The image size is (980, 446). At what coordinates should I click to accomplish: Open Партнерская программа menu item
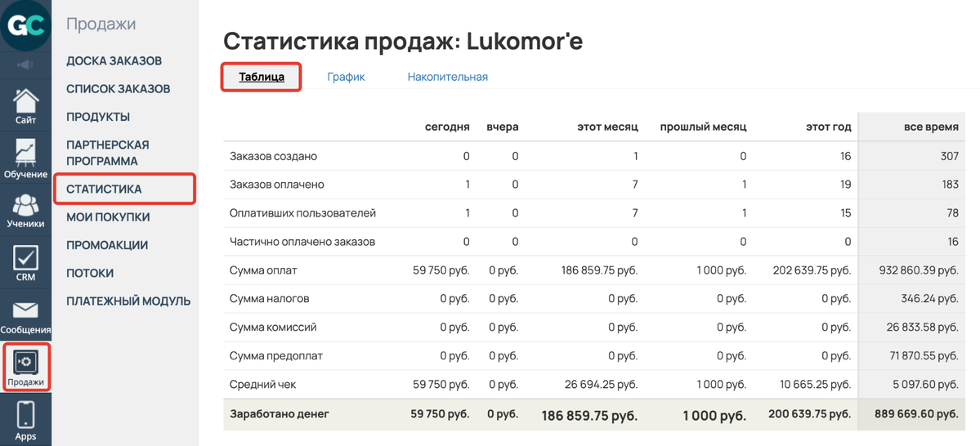108,153
